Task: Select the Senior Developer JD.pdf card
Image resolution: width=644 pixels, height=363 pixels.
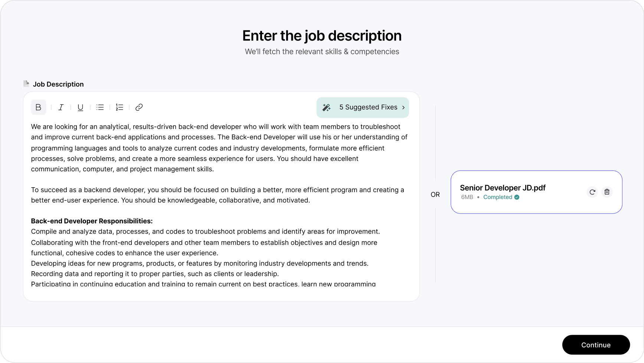Action: [536, 192]
